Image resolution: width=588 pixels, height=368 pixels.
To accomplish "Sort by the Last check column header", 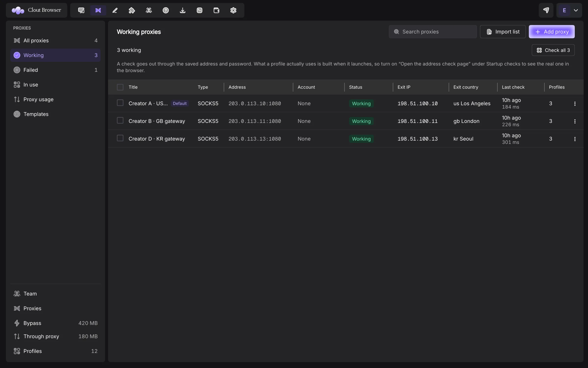I will point(513,87).
